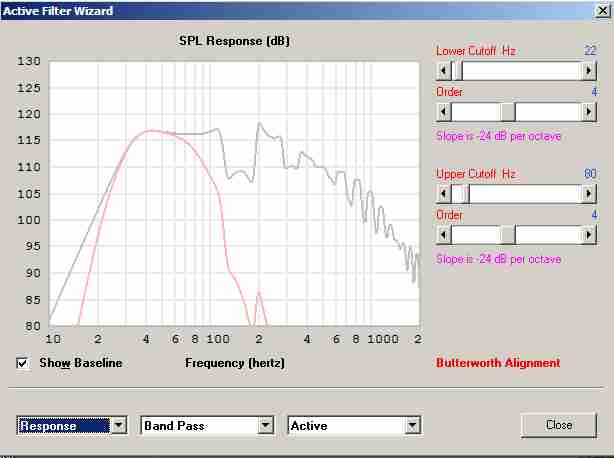Click right arrow of the lower Order scrollbar
Viewport: 614px width, 458px height.
[588, 112]
